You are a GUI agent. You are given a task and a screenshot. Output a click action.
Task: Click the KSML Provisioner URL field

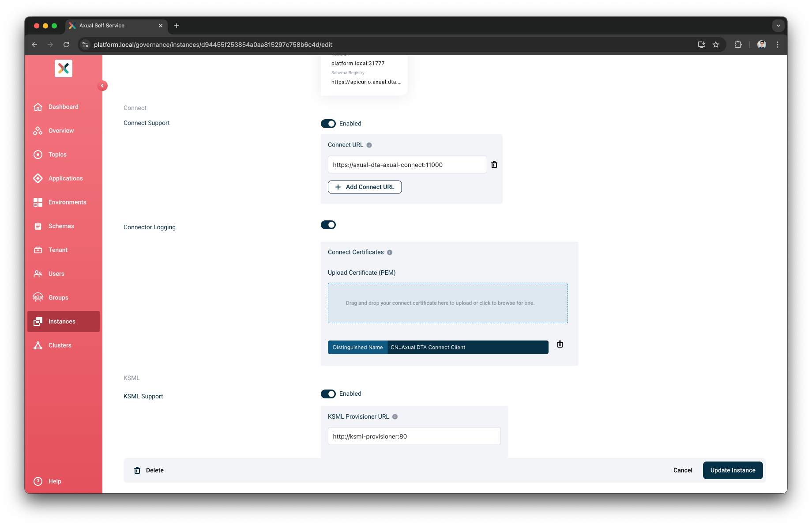coord(414,436)
